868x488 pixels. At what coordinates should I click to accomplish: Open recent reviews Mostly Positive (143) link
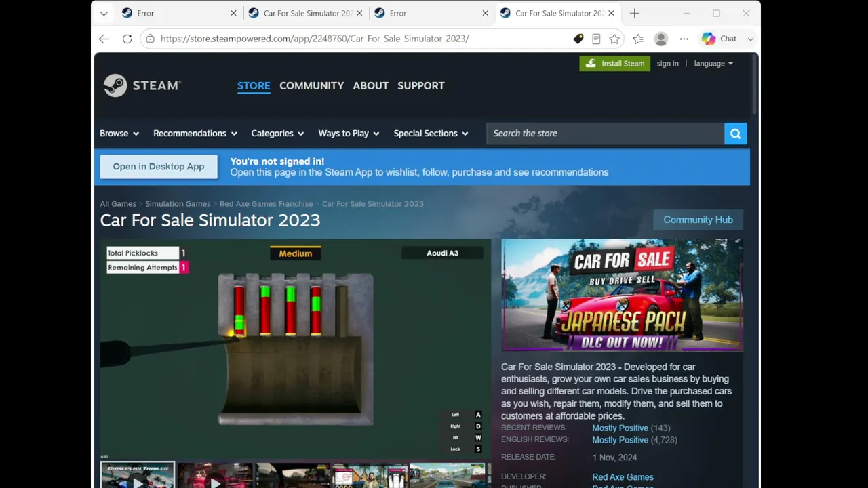tap(631, 428)
